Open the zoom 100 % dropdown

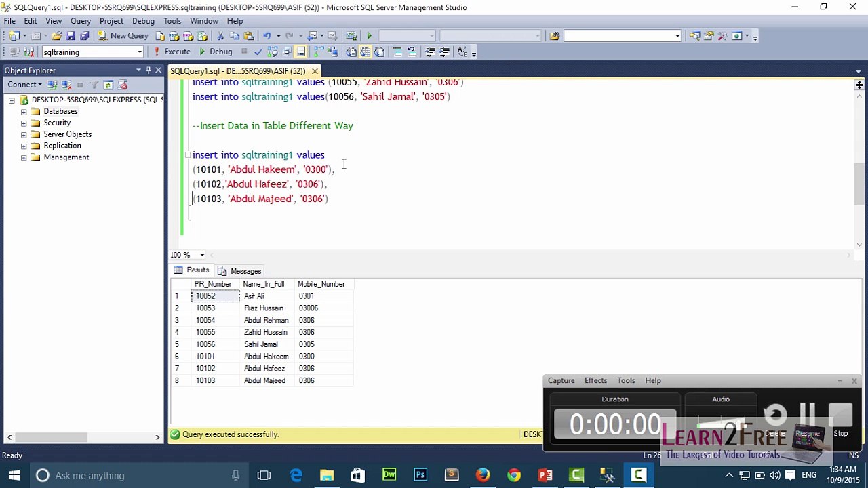[x=202, y=255]
